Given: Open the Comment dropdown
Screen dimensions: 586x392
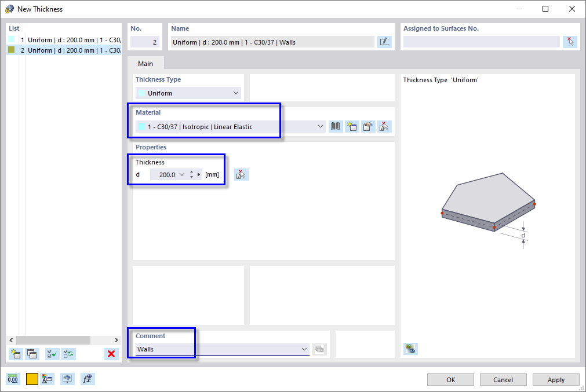Looking at the screenshot, I should 304,349.
